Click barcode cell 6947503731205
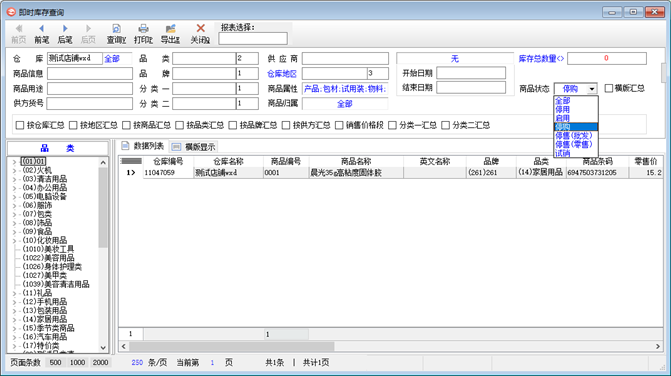This screenshot has height=376, width=671. 597,172
